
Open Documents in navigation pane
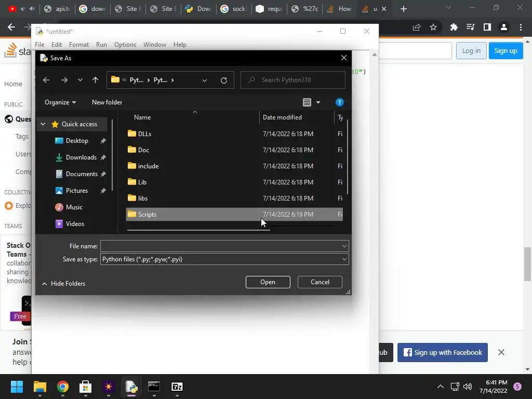pyautogui.click(x=82, y=174)
